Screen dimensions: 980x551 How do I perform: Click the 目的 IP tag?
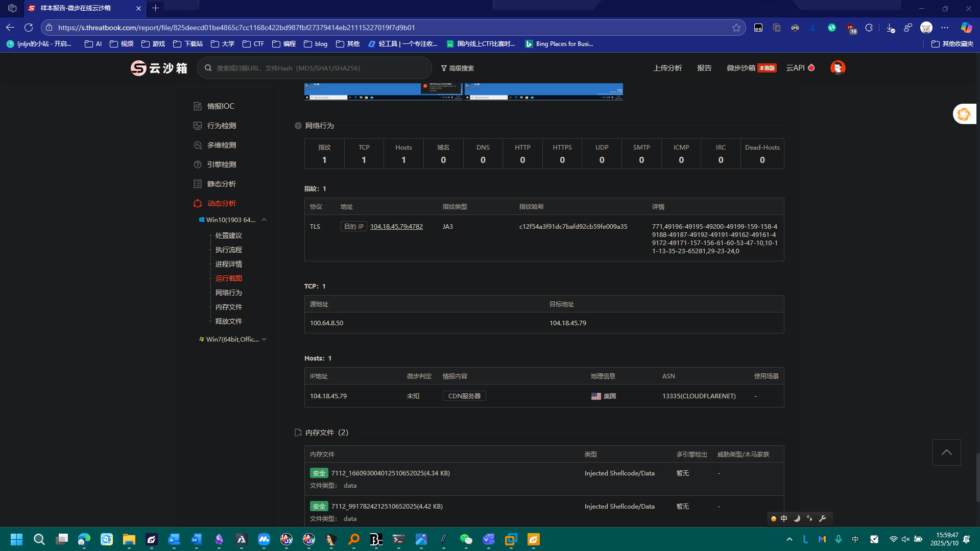click(353, 226)
